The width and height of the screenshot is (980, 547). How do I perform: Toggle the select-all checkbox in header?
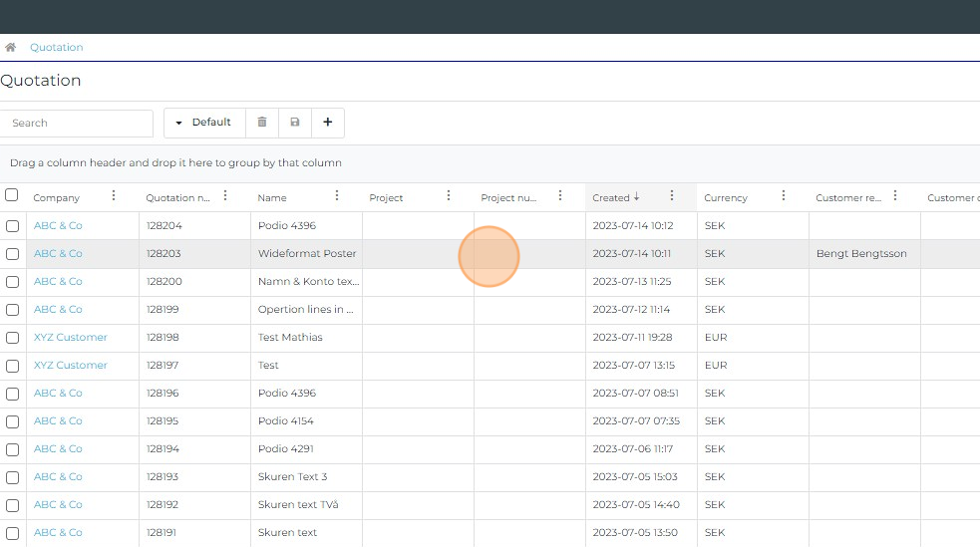[x=12, y=195]
